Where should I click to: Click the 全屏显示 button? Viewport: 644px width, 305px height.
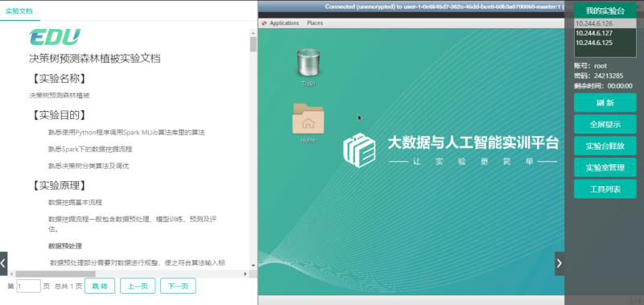tap(605, 125)
